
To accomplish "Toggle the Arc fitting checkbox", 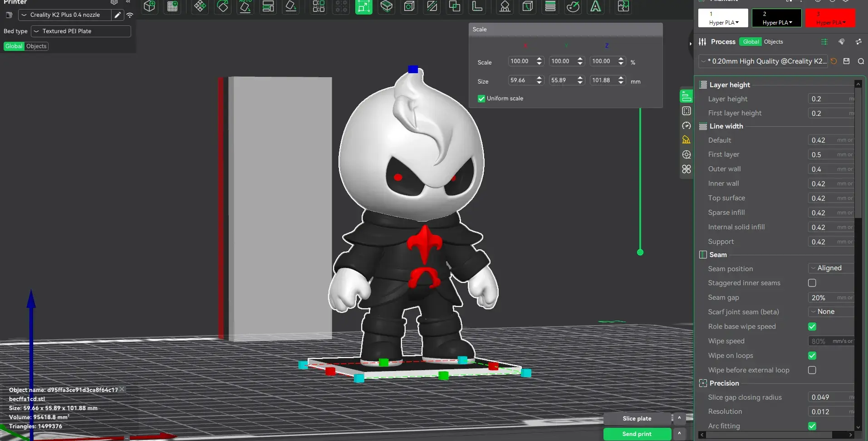I will pos(812,426).
